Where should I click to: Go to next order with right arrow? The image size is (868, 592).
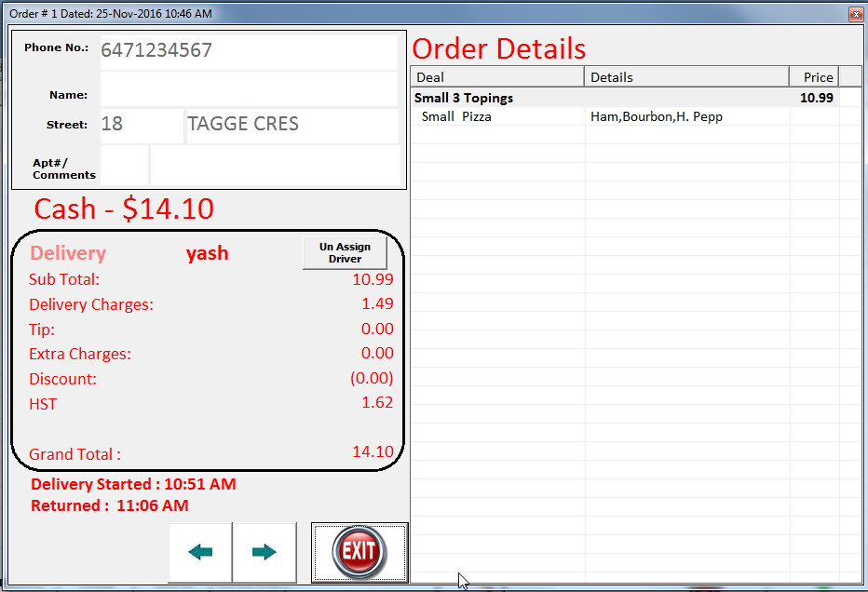click(x=264, y=552)
